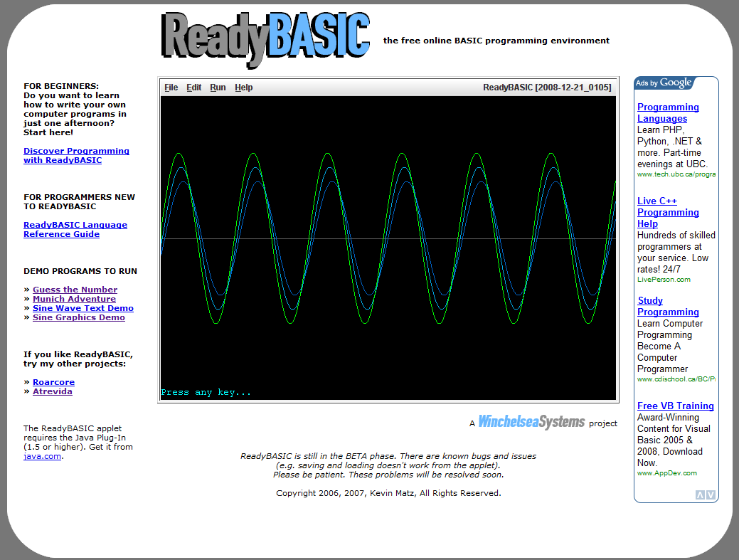Image resolution: width=739 pixels, height=560 pixels.
Task: Open the File menu
Action: coord(171,88)
